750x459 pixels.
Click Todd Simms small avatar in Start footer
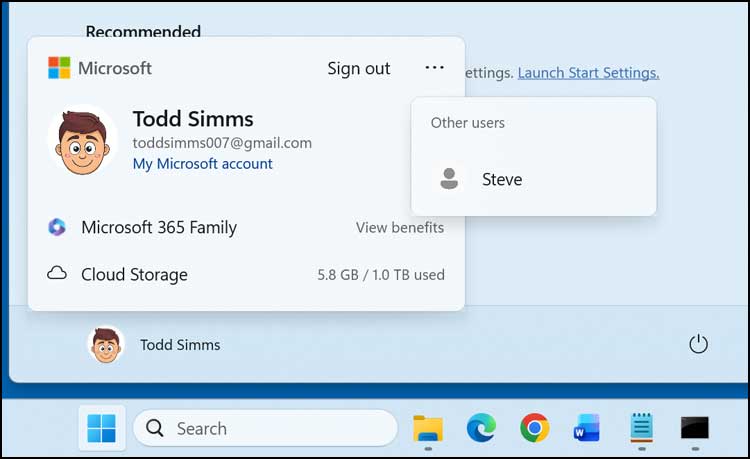pos(106,345)
